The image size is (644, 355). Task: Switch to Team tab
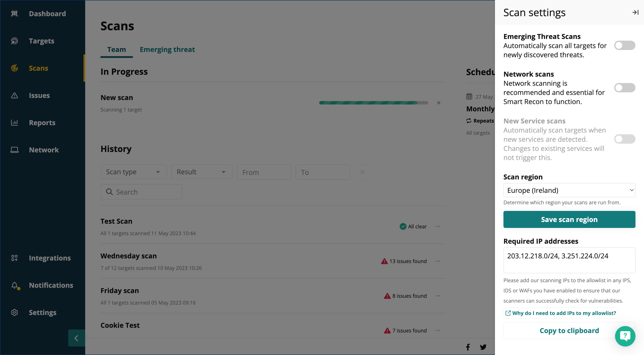click(x=116, y=49)
